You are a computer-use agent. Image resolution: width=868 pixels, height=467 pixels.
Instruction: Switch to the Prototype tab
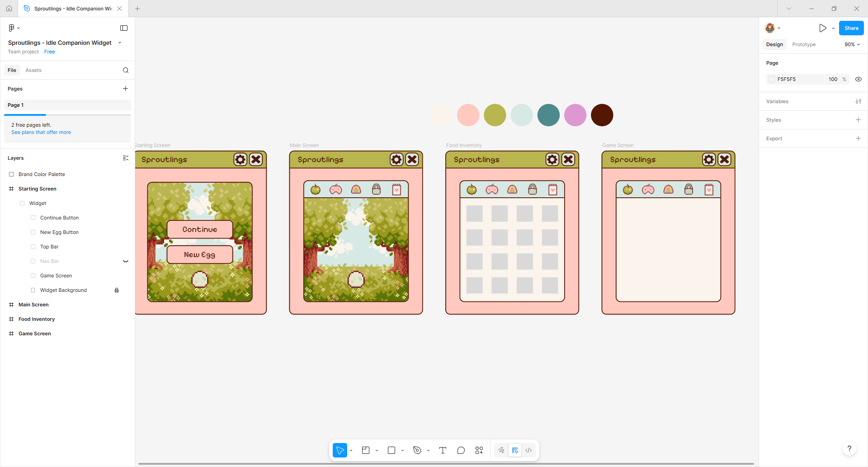[804, 44]
